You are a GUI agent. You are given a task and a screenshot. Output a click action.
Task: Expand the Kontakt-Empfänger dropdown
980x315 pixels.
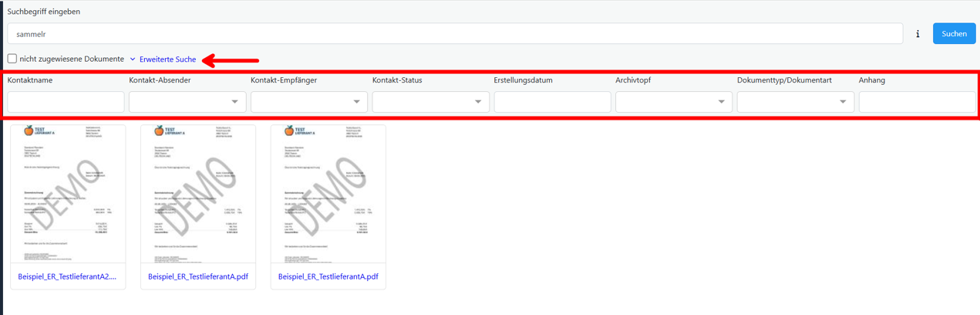(x=309, y=102)
